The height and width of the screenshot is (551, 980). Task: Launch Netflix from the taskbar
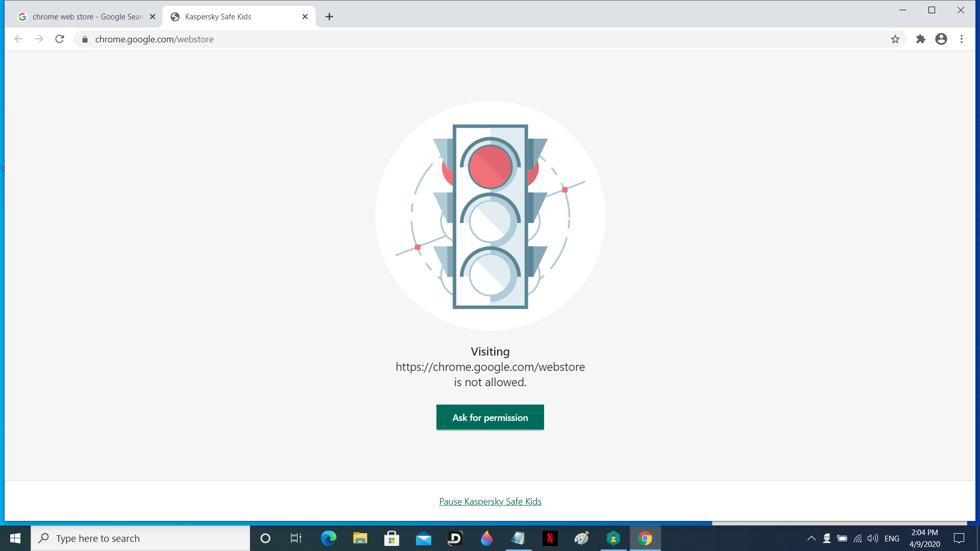(550, 538)
